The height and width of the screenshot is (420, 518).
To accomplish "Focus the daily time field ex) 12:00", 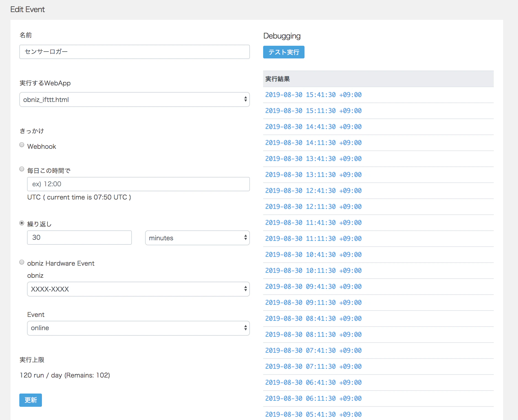I will [138, 184].
